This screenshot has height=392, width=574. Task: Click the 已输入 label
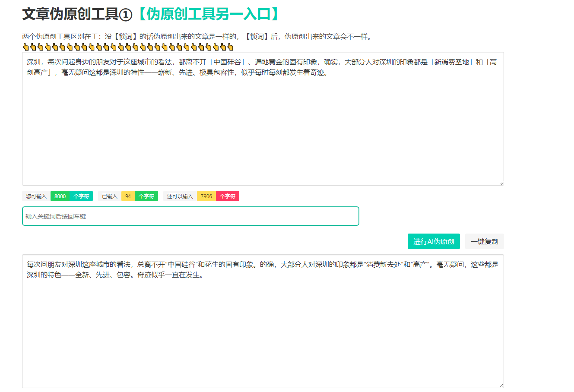pos(110,196)
